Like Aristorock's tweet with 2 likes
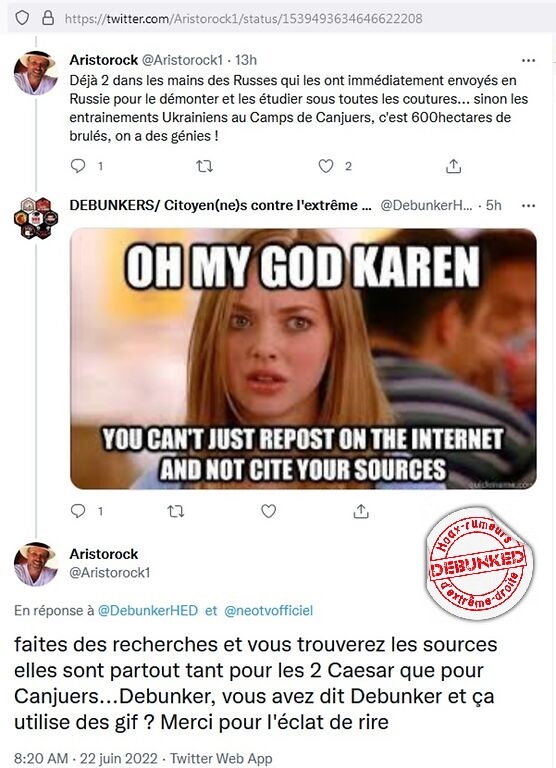Screen dimensions: 556x768 [x=326, y=167]
